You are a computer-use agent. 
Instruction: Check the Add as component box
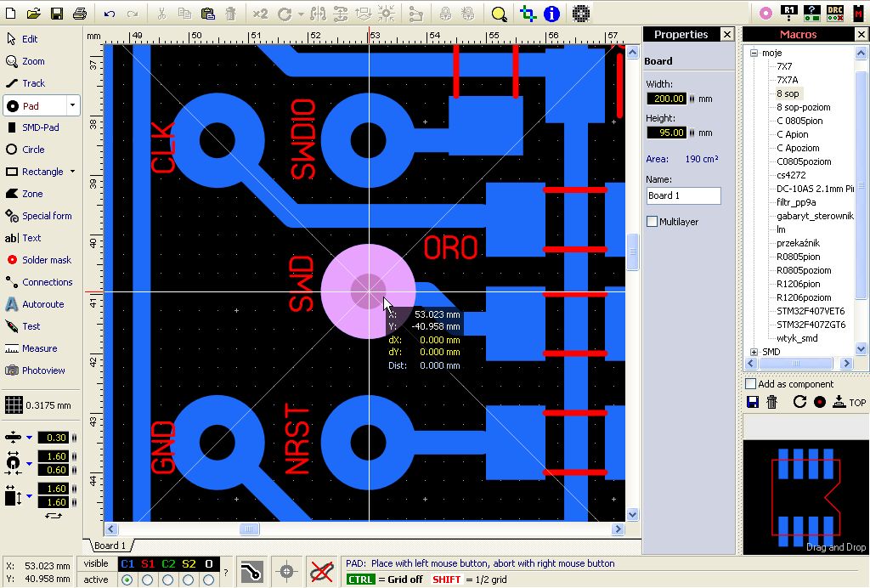(750, 384)
